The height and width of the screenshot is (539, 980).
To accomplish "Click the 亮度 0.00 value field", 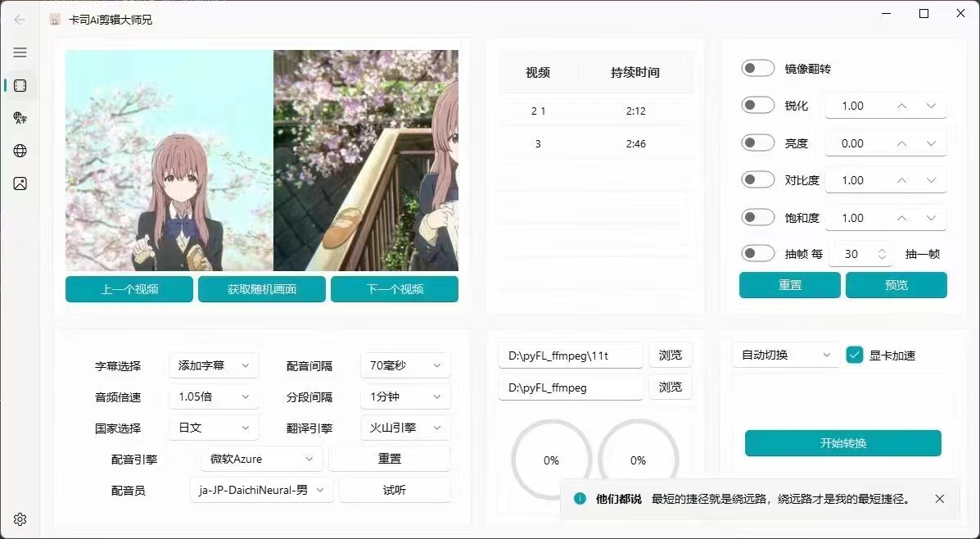I will pos(886,143).
